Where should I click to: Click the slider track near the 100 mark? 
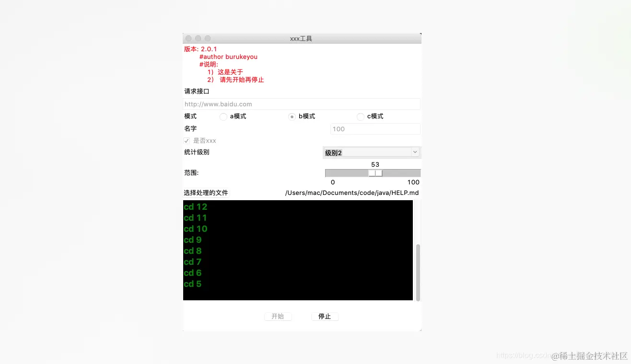[412, 173]
